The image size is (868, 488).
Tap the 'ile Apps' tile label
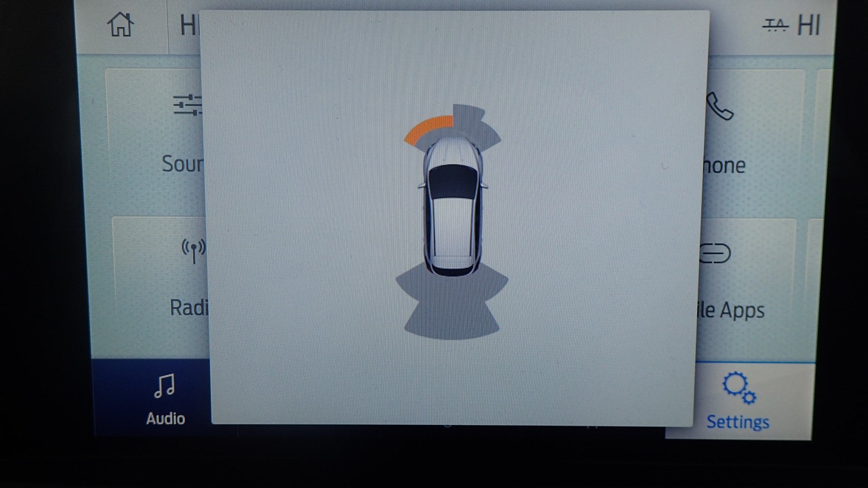(x=731, y=311)
